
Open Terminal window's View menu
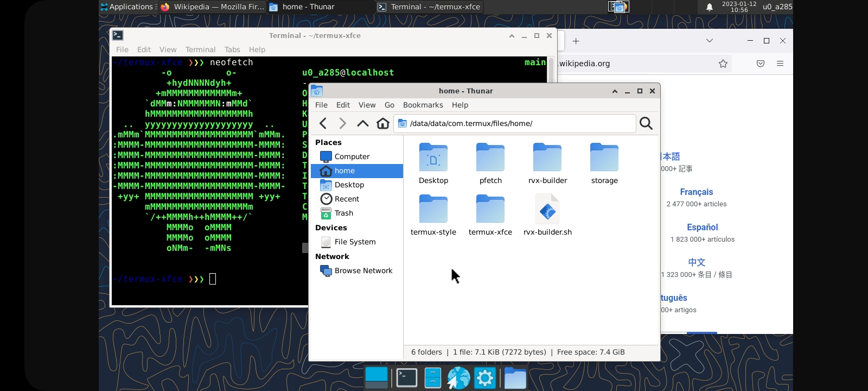[168, 49]
